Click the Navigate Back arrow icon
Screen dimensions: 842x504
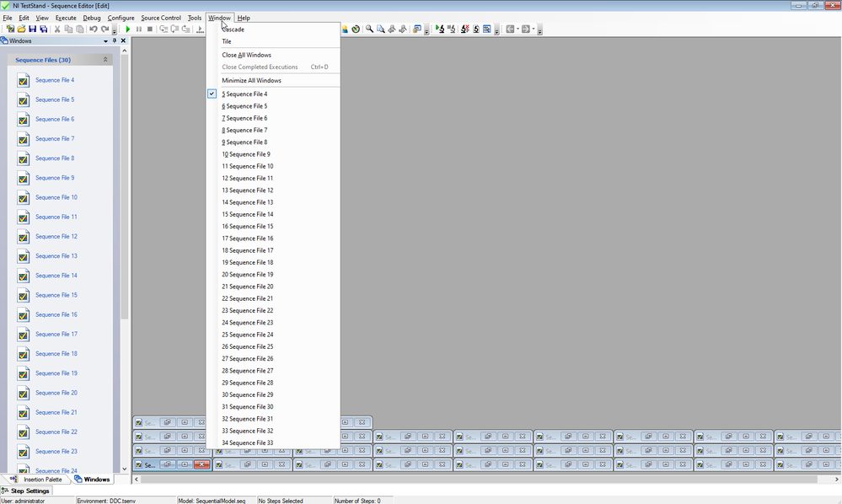(510, 29)
